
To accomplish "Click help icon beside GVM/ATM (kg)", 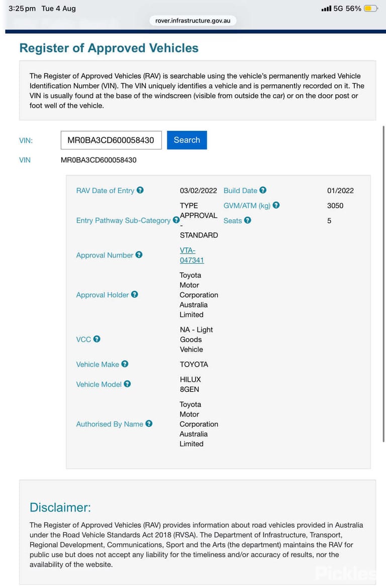I will [x=276, y=205].
